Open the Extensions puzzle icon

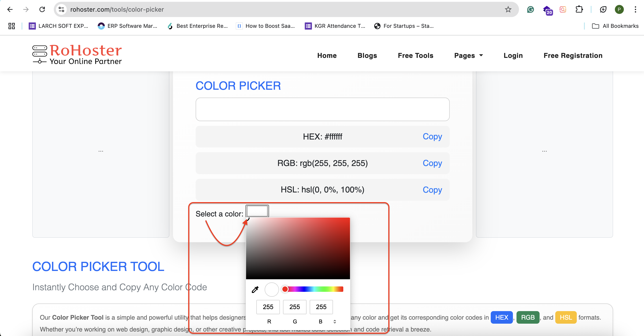point(579,9)
